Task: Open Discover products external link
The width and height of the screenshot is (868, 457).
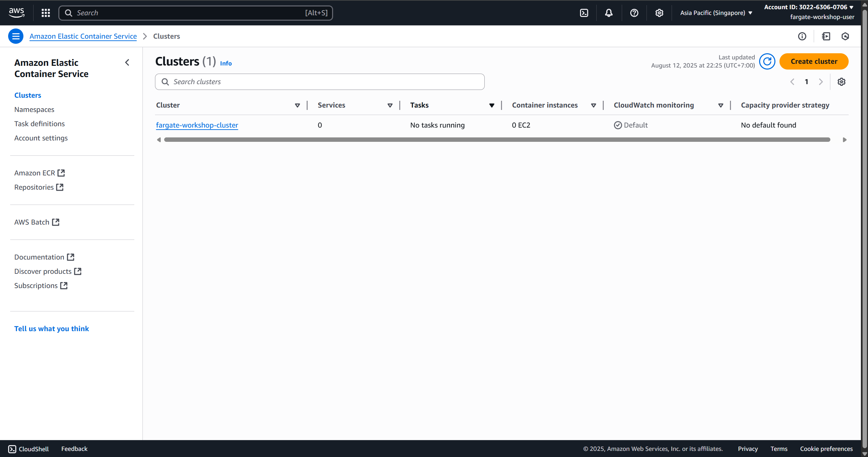Action: [x=48, y=271]
